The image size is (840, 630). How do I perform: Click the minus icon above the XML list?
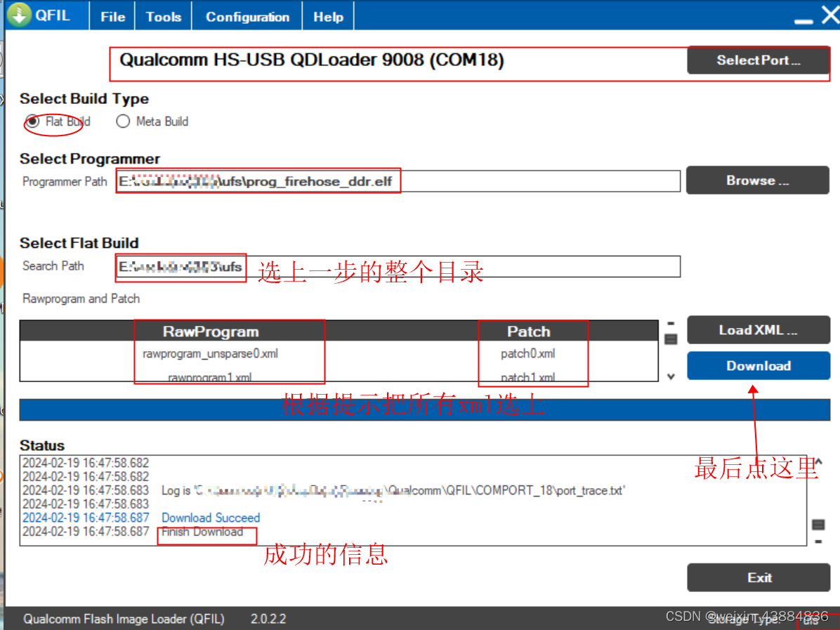pyautogui.click(x=671, y=323)
